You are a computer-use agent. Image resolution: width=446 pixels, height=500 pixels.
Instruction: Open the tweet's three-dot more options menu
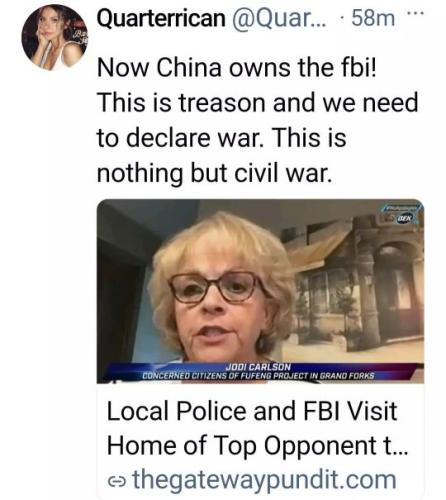coord(415,14)
